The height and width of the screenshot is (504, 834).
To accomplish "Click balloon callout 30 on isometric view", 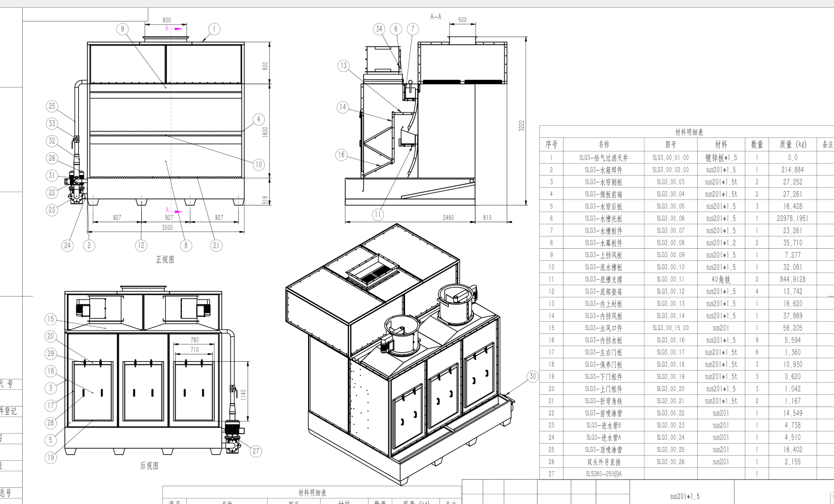I will pos(533,377).
